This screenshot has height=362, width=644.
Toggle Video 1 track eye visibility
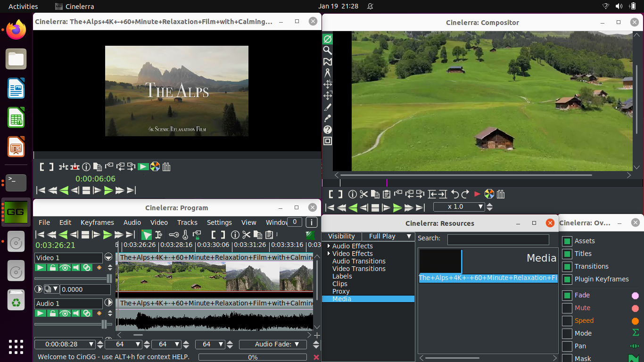click(x=65, y=268)
